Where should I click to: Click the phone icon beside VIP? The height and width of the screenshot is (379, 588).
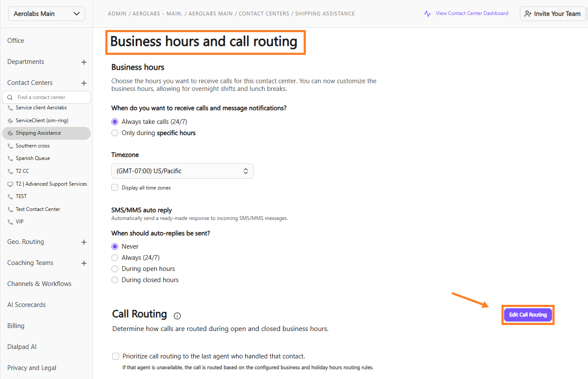click(10, 222)
